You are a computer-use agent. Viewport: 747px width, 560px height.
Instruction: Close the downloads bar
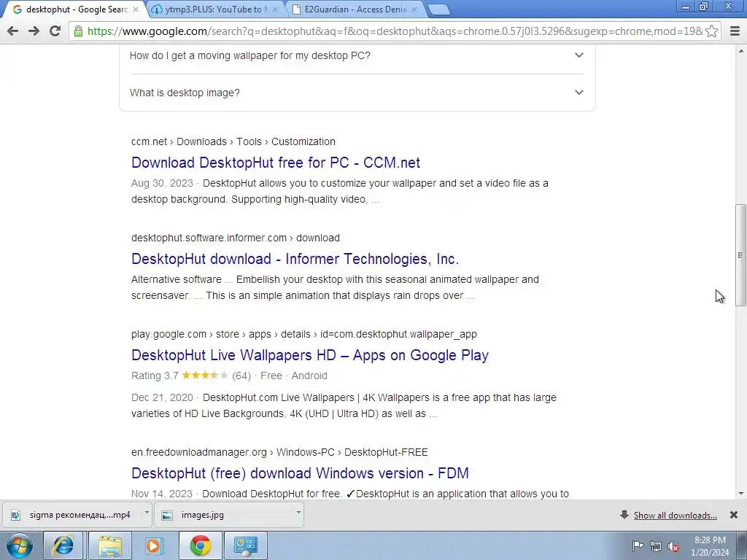pos(734,515)
